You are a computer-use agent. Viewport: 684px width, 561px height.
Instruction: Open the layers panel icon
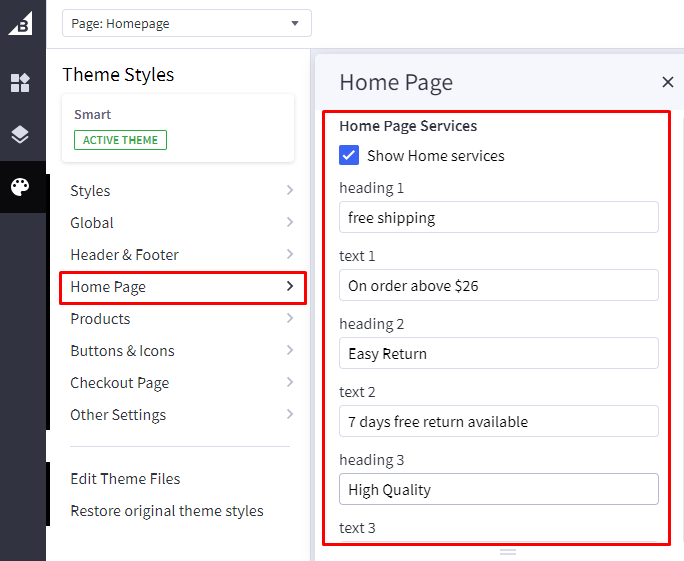pyautogui.click(x=20, y=135)
